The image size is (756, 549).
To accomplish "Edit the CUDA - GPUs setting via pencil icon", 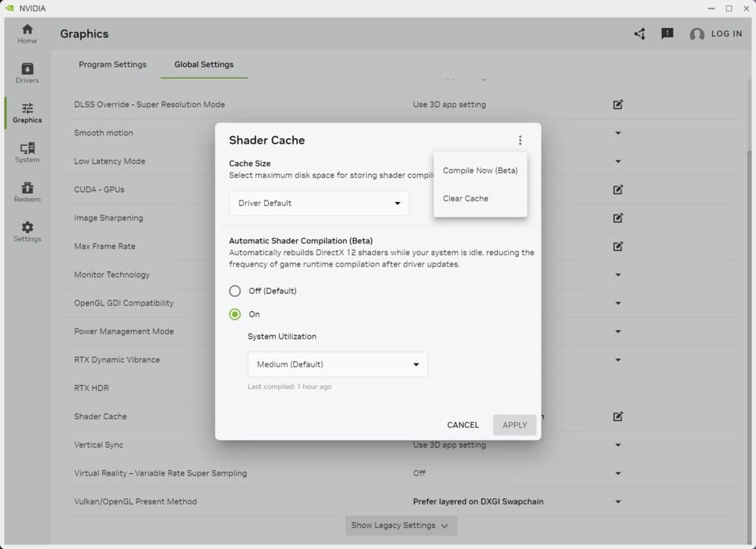I will click(618, 189).
